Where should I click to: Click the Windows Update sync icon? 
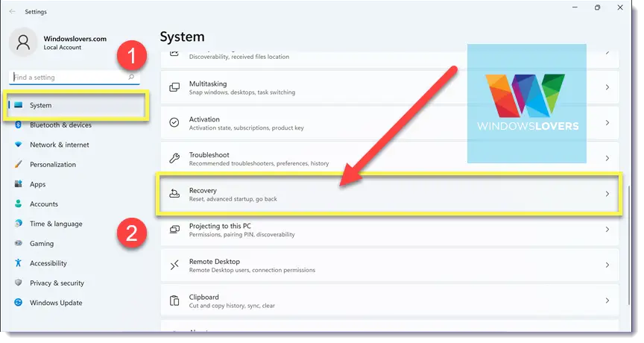pyautogui.click(x=18, y=302)
